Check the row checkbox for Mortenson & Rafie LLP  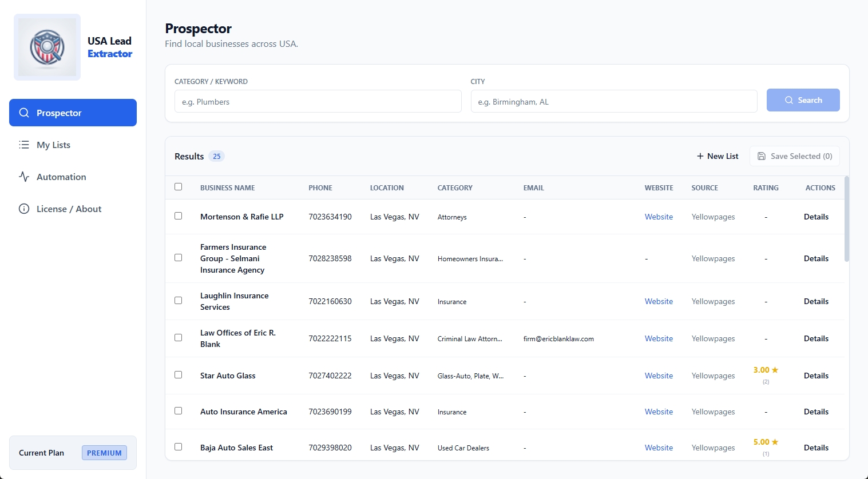[x=178, y=216]
